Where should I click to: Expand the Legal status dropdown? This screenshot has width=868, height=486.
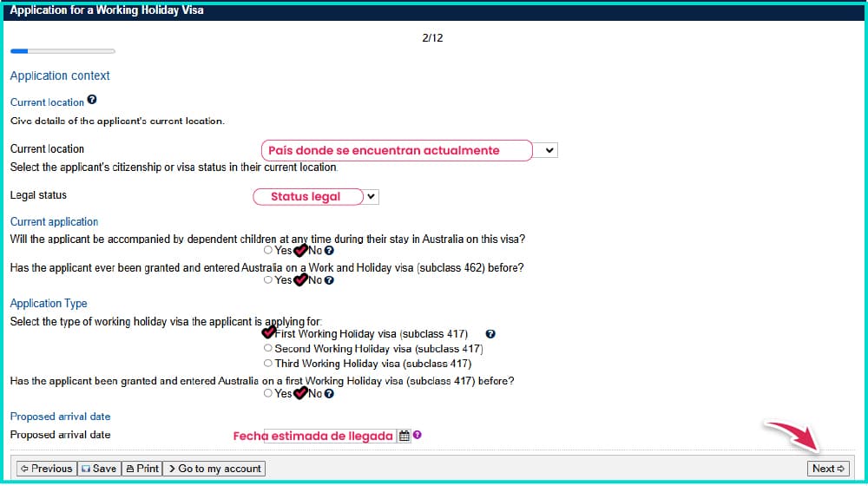372,197
